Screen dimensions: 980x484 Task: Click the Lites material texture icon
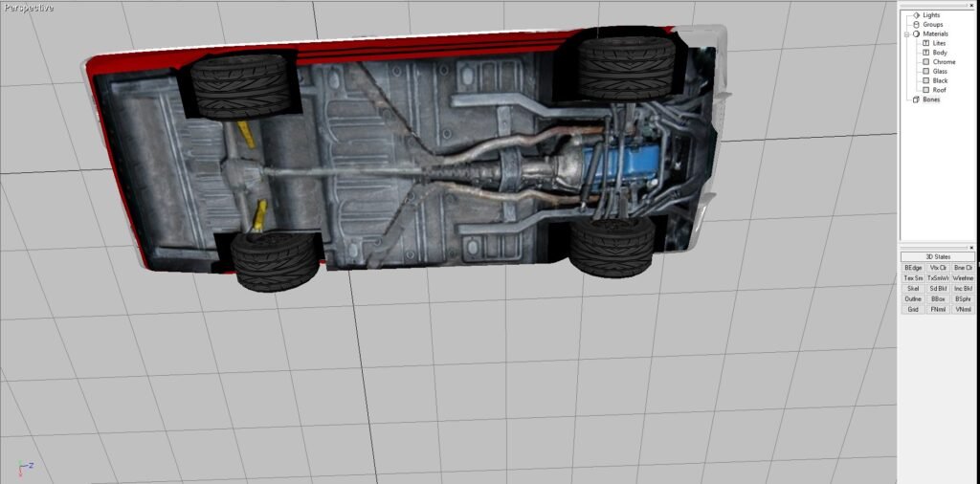pos(925,43)
